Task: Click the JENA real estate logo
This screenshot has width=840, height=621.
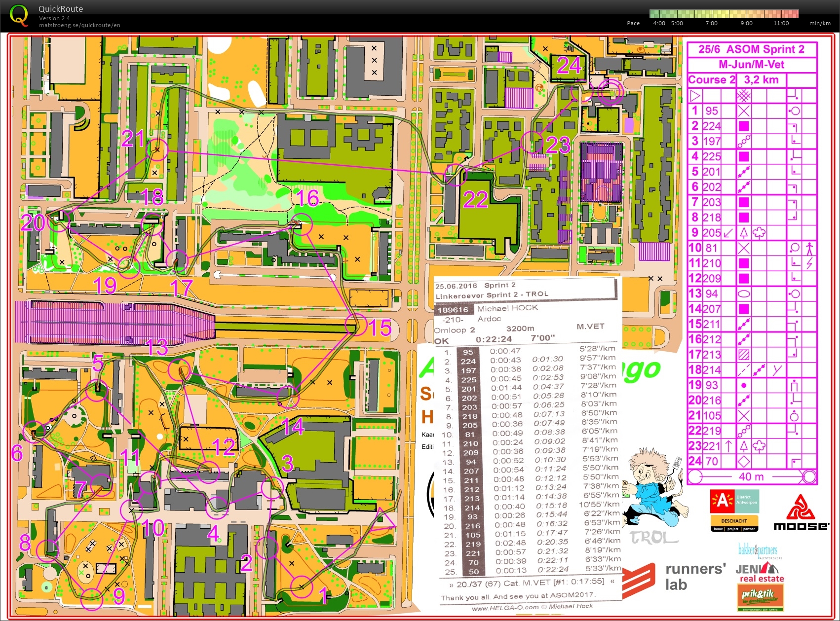Action: (x=761, y=573)
